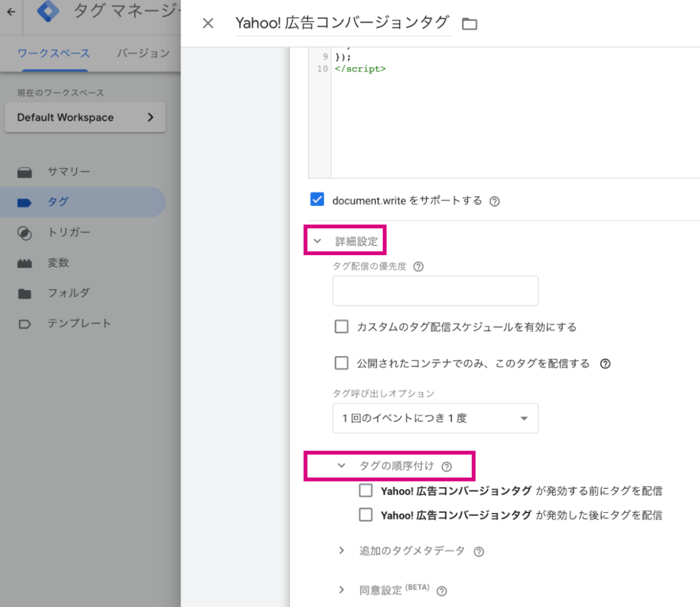Enable カスタムのタグ配信スケジュールを有効にする

(341, 326)
